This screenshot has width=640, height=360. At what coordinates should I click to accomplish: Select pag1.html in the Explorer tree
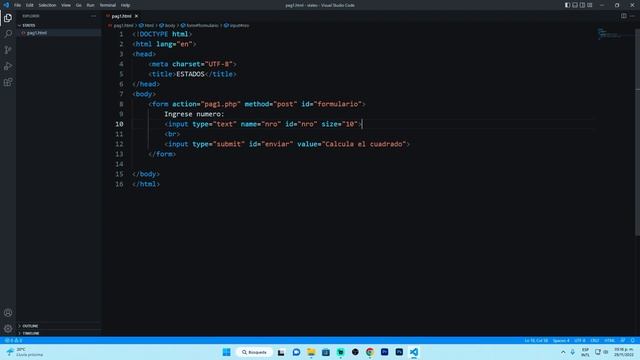(37, 33)
